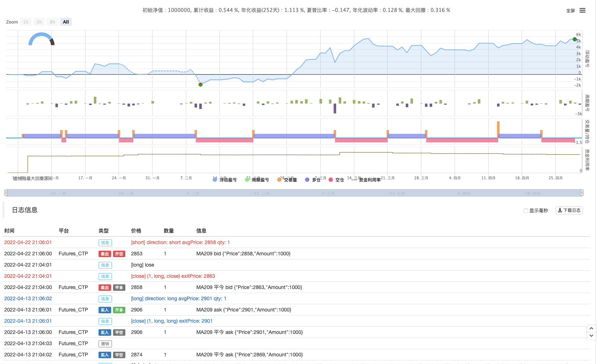Click the 日志信息 section heading
The image size is (597, 364).
click(25, 210)
